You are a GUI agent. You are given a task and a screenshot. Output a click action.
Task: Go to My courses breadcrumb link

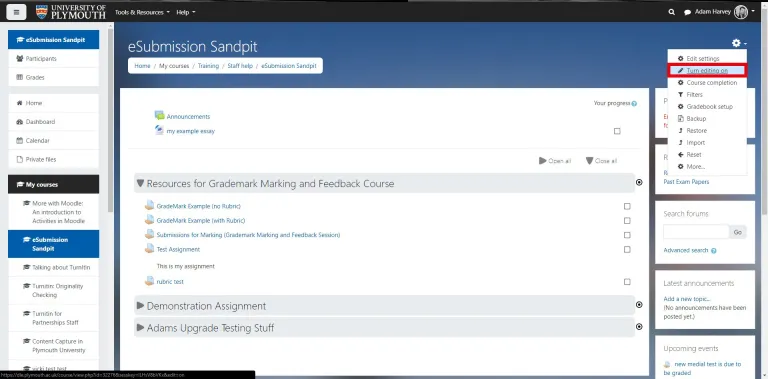click(174, 66)
